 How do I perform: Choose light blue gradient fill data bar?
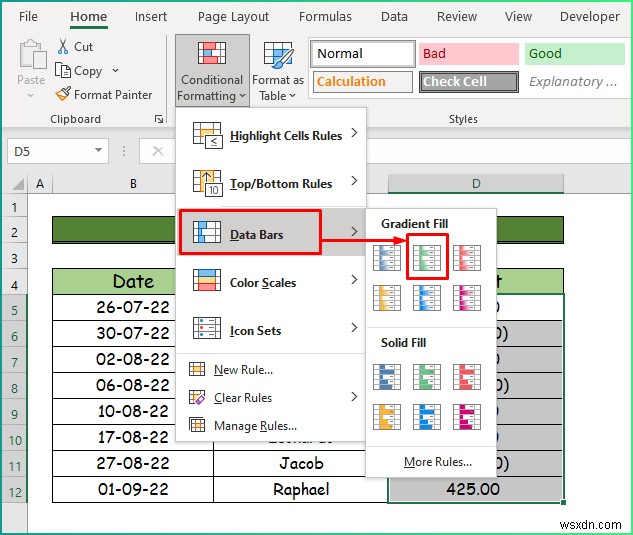click(427, 298)
